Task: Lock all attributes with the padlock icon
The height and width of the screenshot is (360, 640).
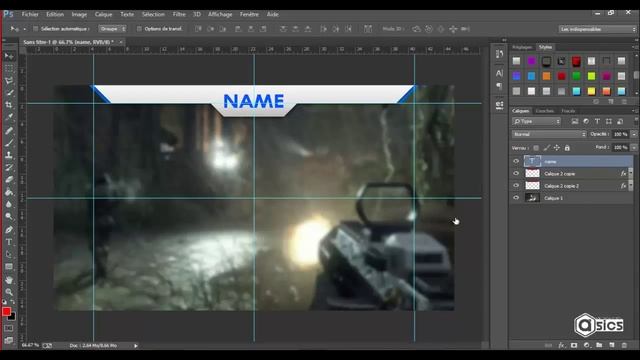Action: pyautogui.click(x=567, y=148)
